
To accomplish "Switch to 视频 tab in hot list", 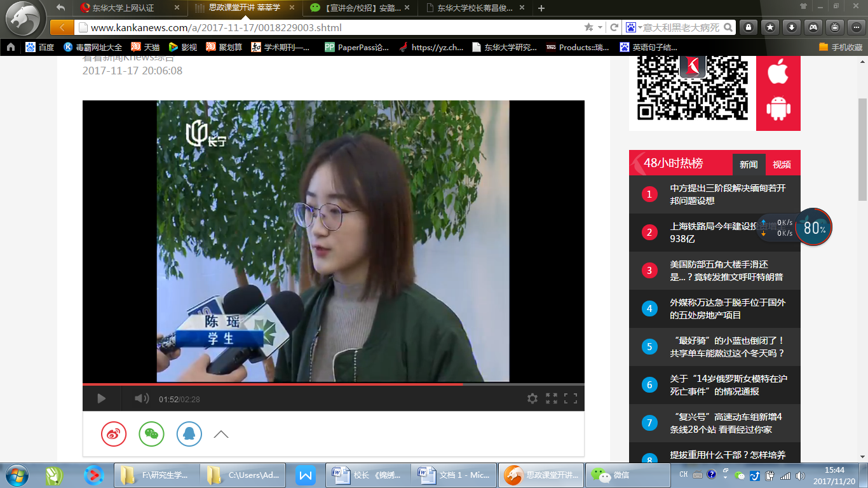I will coord(782,165).
